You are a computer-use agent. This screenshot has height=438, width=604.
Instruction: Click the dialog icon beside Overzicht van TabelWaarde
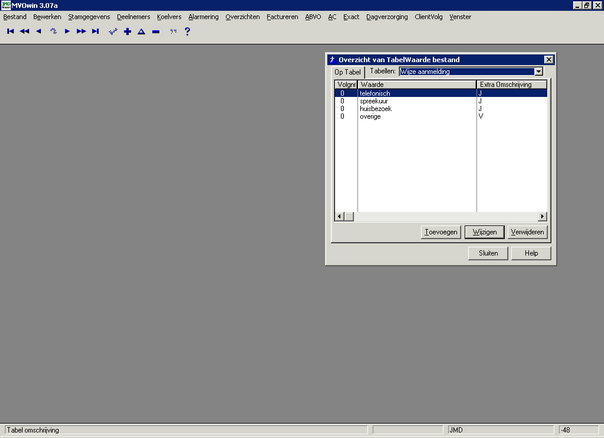pyautogui.click(x=332, y=59)
